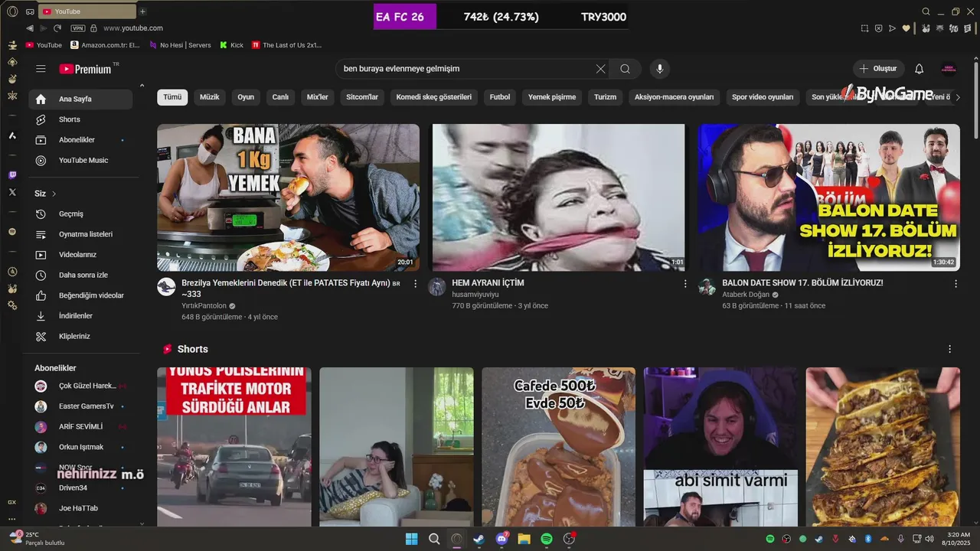Screen dimensions: 980x551
Task: Open Discord from the taskbar
Action: (x=502, y=539)
